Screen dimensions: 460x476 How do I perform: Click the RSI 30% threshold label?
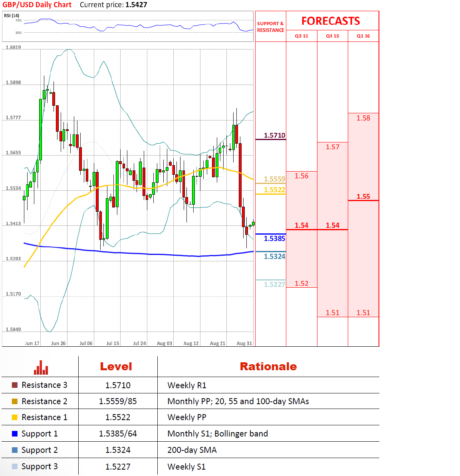[x=18, y=33]
